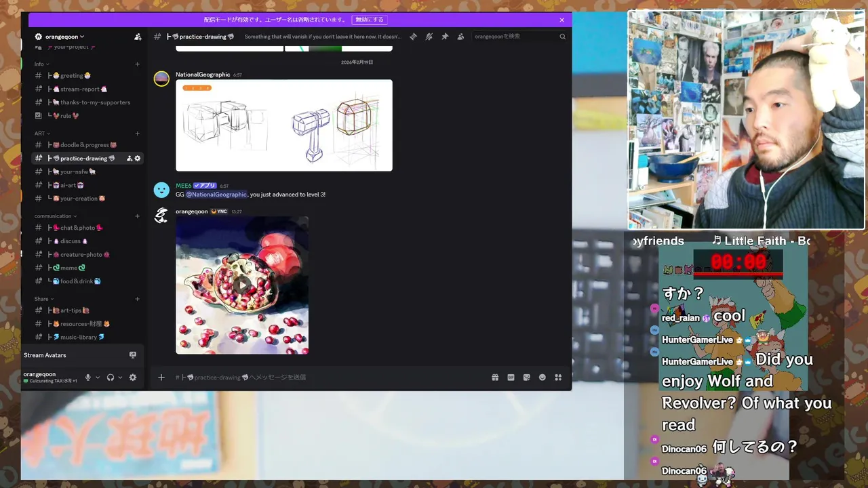The height and width of the screenshot is (488, 868).
Task: Open the food&drink channel
Action: [87, 281]
